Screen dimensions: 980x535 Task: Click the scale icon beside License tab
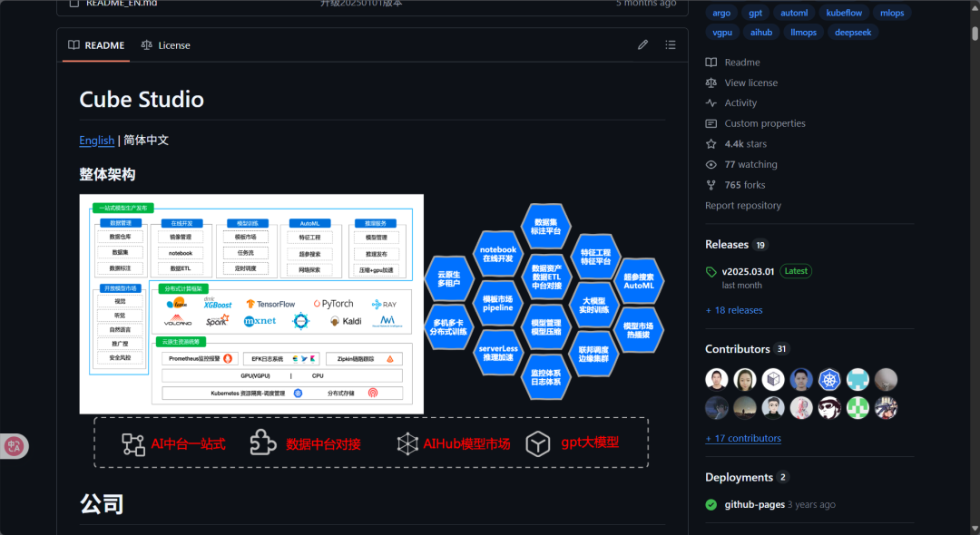tap(146, 45)
